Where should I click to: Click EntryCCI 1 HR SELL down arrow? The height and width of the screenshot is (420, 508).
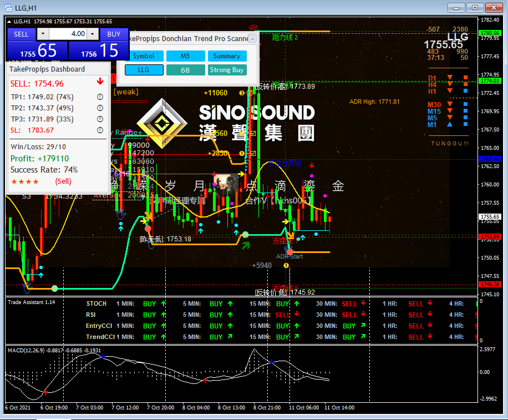click(430, 325)
